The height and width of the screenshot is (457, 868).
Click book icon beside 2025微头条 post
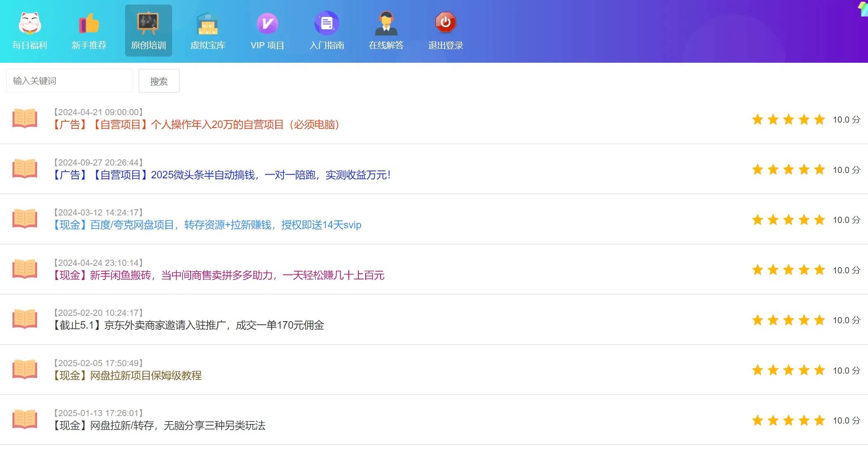tap(25, 168)
